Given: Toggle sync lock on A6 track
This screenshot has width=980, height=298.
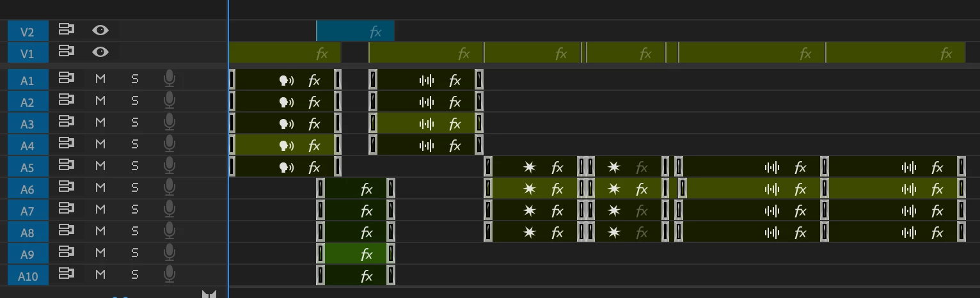Looking at the screenshot, I should pos(66,188).
